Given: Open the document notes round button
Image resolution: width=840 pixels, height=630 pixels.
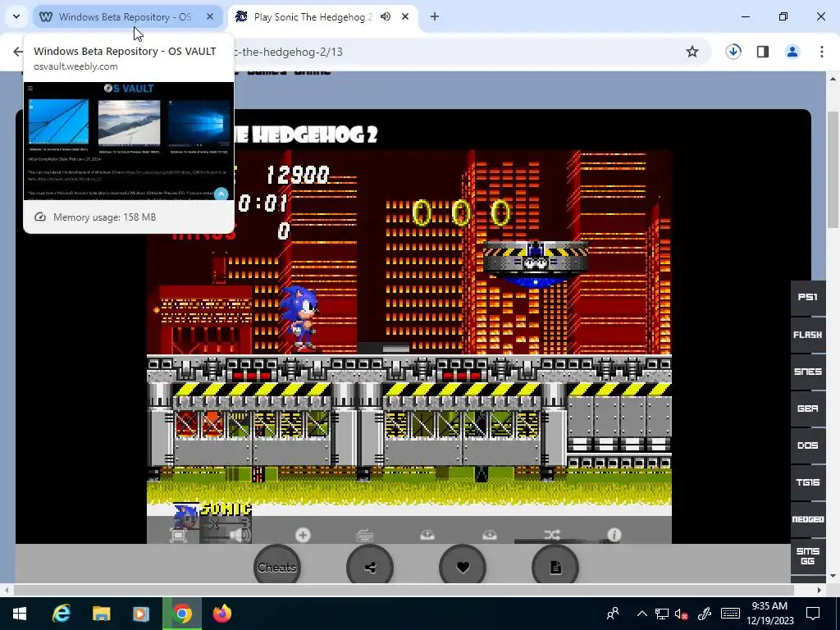Looking at the screenshot, I should [x=555, y=568].
